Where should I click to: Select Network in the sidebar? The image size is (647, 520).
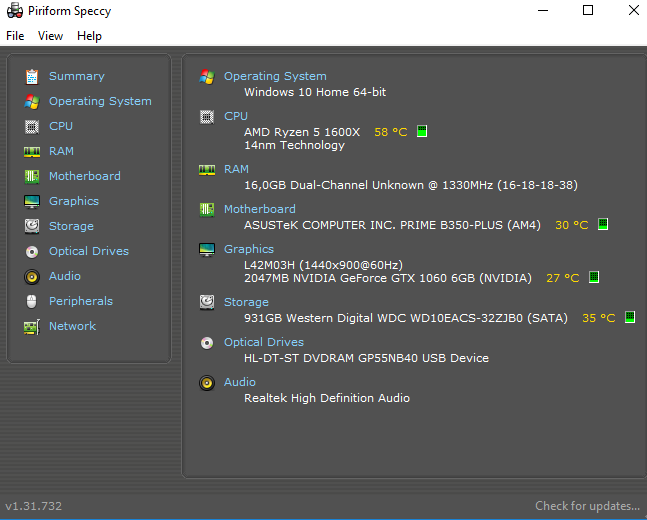point(73,326)
